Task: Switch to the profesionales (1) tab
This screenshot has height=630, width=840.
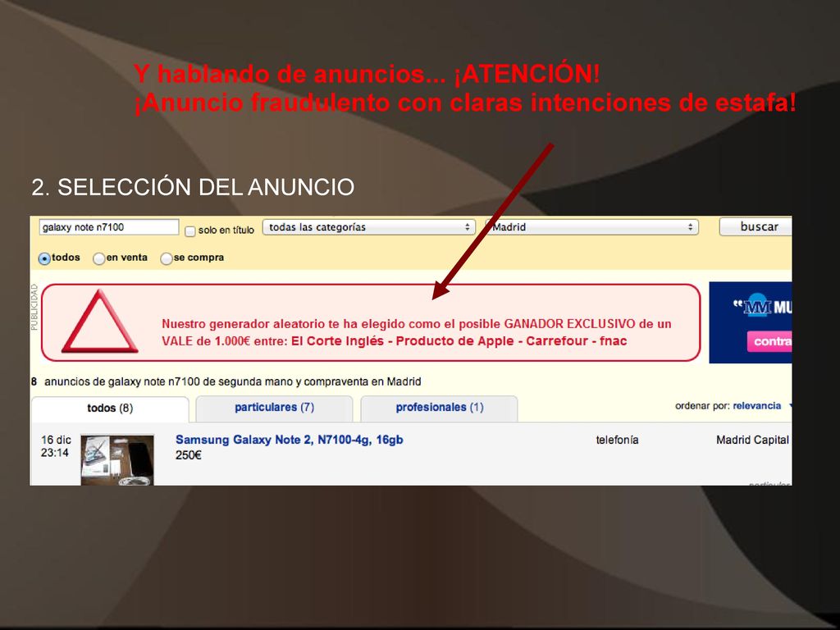Action: coord(440,408)
